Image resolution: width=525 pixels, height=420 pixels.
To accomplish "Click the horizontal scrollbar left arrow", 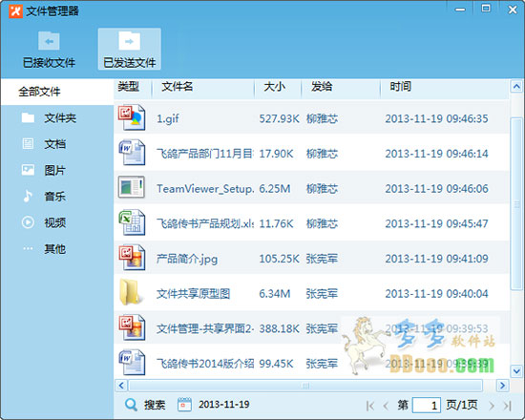I will [121, 386].
